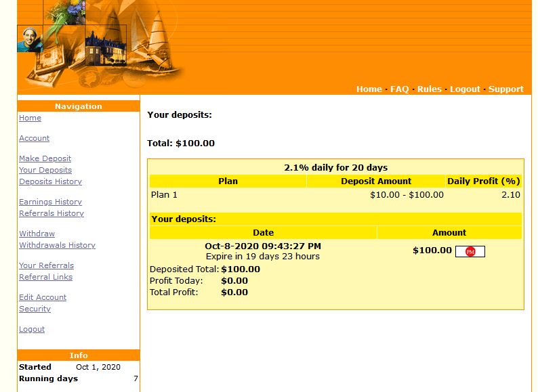The width and height of the screenshot is (538, 392).
Task: Open Edit Account link
Action: point(43,297)
